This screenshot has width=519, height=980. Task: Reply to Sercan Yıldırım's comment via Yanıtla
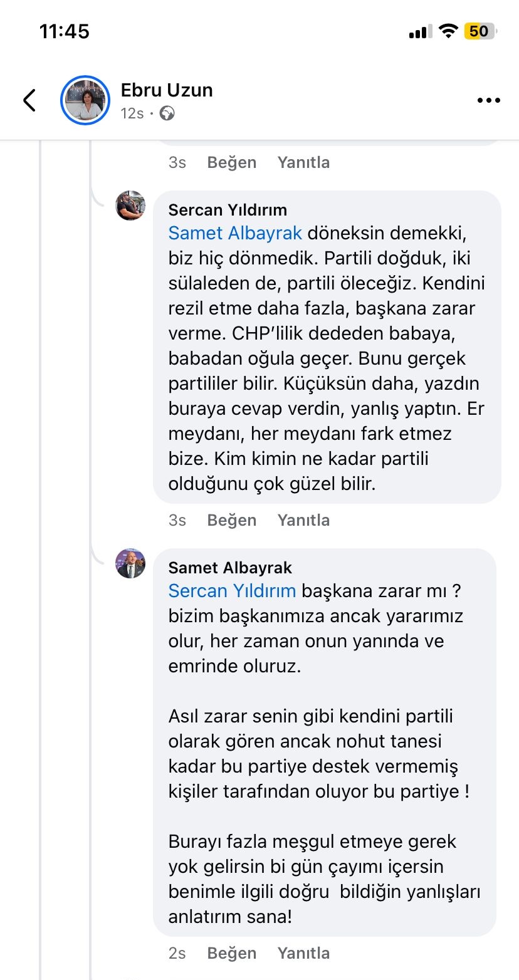[x=303, y=520]
